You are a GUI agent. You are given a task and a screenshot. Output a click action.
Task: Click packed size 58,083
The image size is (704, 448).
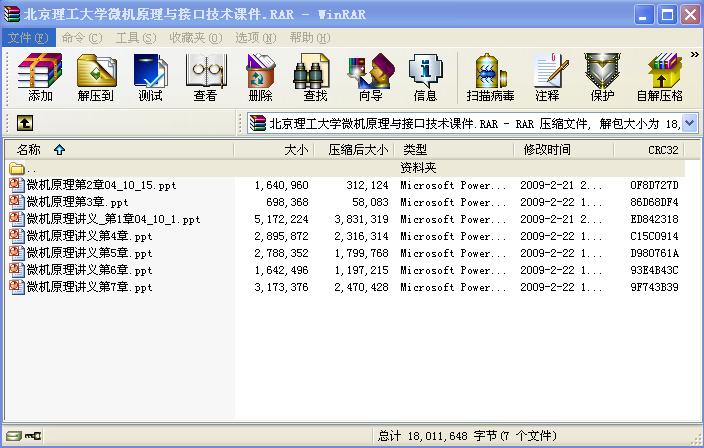pos(370,202)
